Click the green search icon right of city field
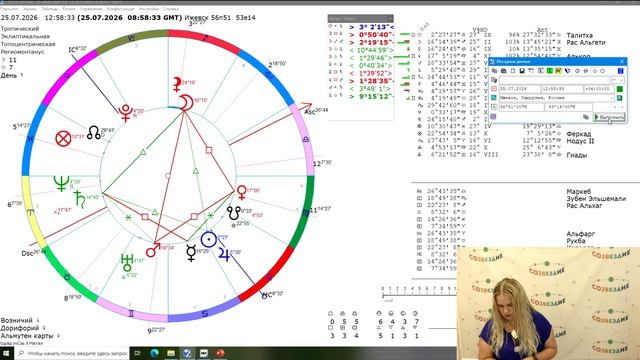640x360 pixels. tap(620, 98)
